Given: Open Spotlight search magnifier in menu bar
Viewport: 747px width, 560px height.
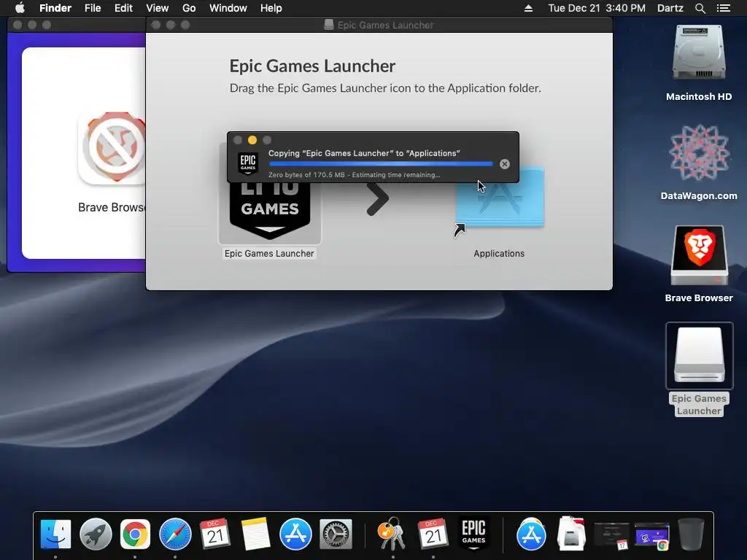Looking at the screenshot, I should click(x=700, y=8).
